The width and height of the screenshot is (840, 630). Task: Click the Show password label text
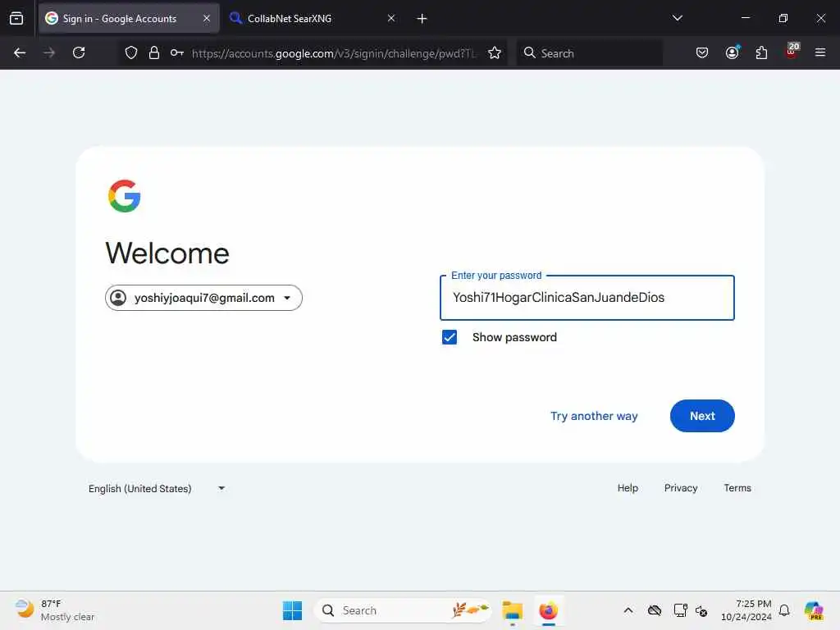[514, 337]
